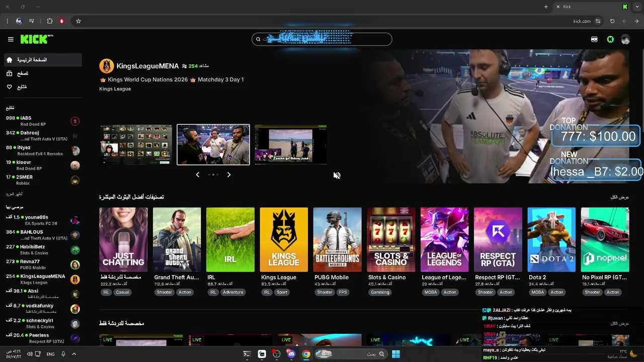This screenshot has width=644, height=362.
Task: Open Grand Theft Auto V category card
Action: 177,239
